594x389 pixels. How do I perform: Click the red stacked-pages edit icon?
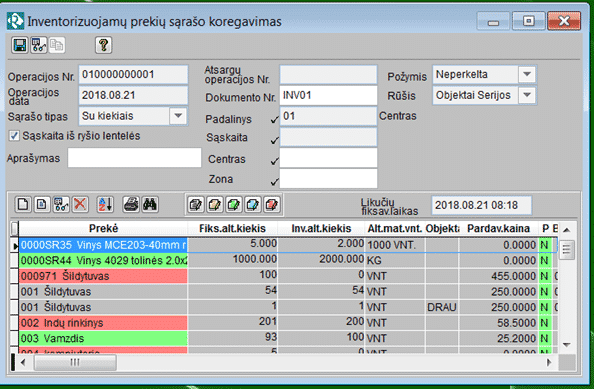click(x=272, y=205)
